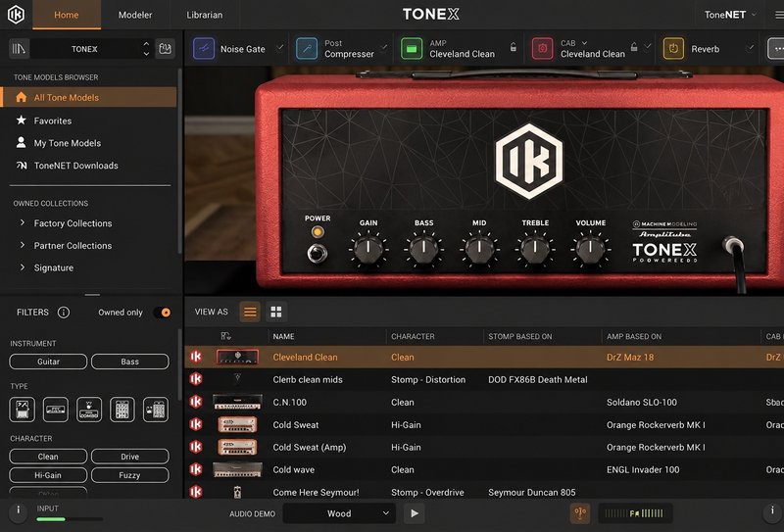The width and height of the screenshot is (784, 532).
Task: Sort by NAME column header
Action: point(283,336)
